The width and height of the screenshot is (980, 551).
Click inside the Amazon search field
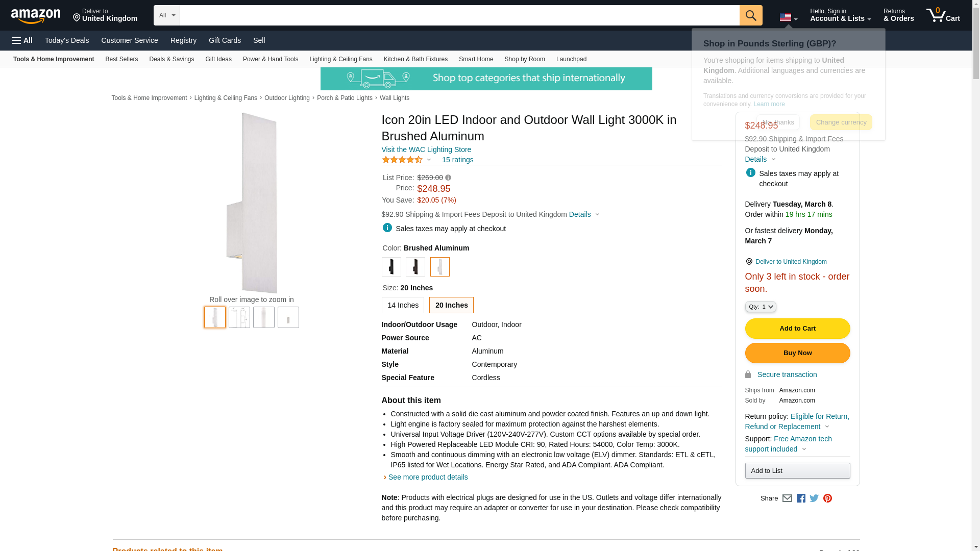pyautogui.click(x=459, y=15)
